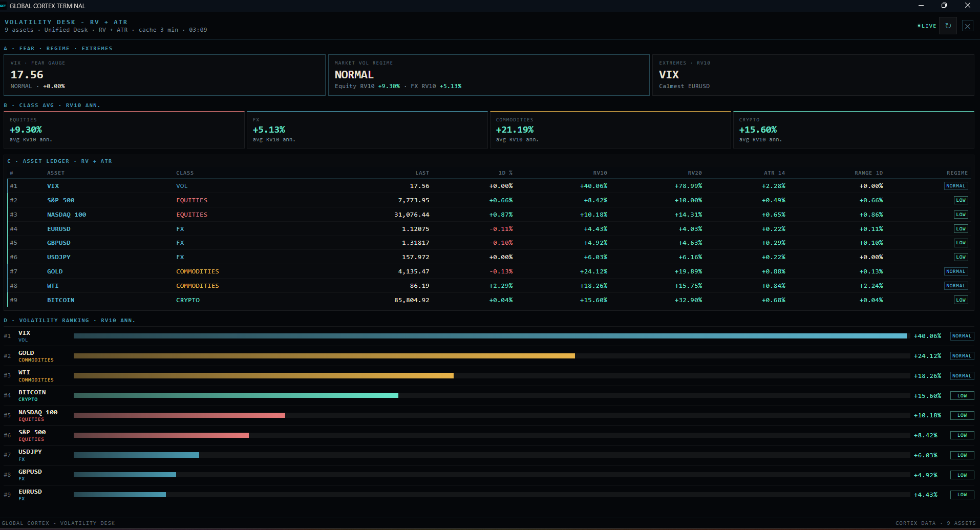Click BITCOIN last price 85,804.92
Viewport: 980px width, 530px height.
(412, 300)
